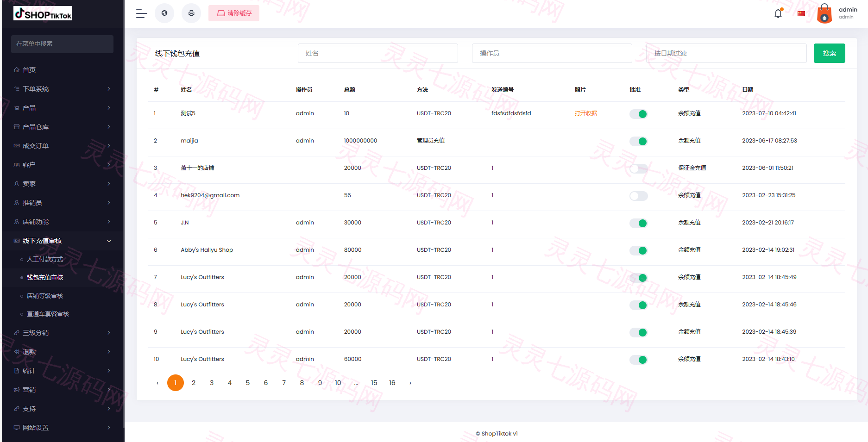Open the 客户 menu label
The width and height of the screenshot is (868, 442).
pos(29,165)
